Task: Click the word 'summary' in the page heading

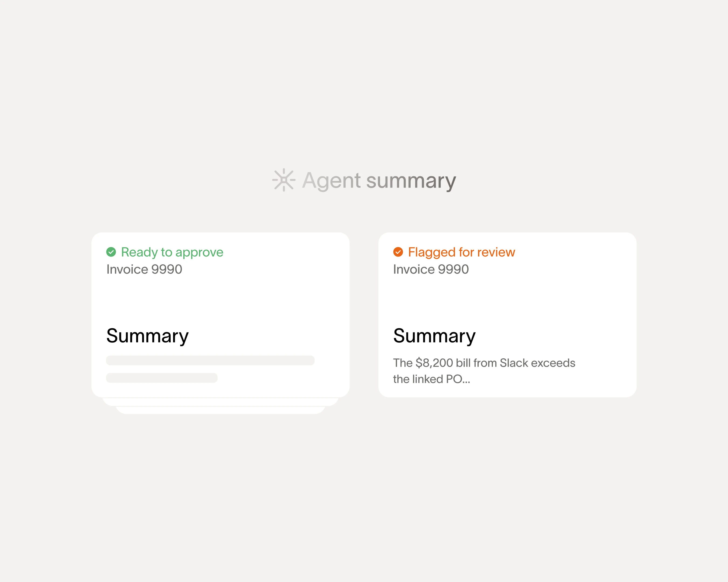Action: [x=411, y=181]
